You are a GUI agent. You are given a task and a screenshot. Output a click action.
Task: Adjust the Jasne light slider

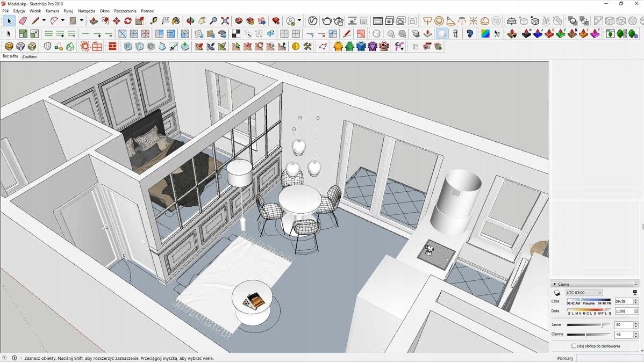pyautogui.click(x=589, y=324)
